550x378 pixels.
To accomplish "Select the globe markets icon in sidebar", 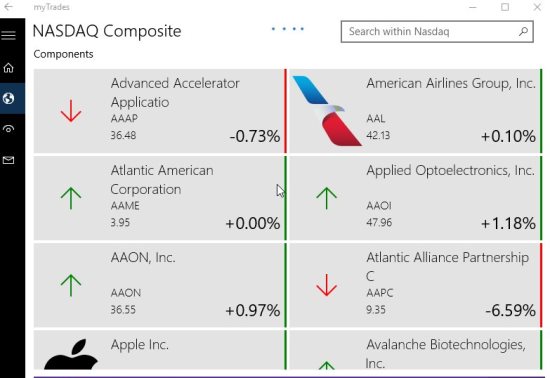I will [x=8, y=99].
